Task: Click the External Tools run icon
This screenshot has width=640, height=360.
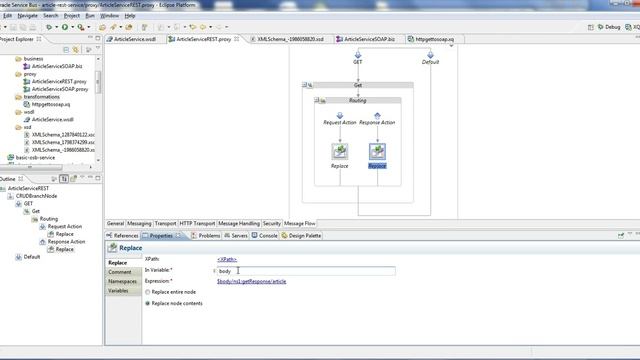Action: pyautogui.click(x=81, y=27)
